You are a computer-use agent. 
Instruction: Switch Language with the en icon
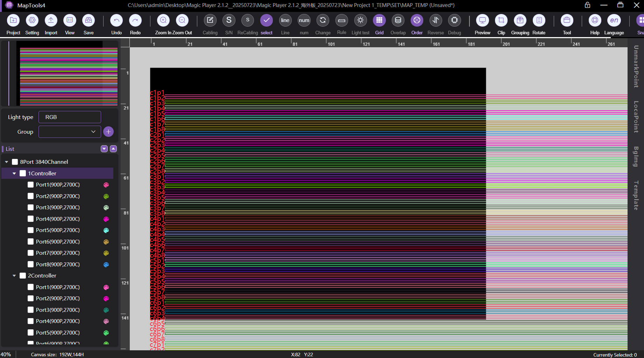coord(614,21)
